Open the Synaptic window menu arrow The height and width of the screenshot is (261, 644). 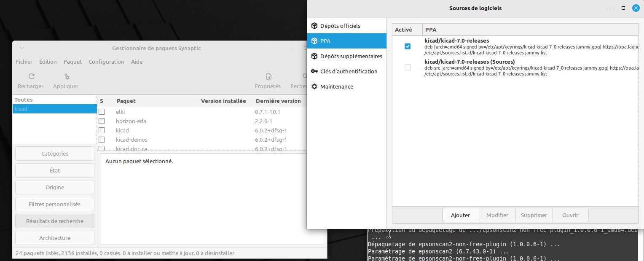click(22, 48)
